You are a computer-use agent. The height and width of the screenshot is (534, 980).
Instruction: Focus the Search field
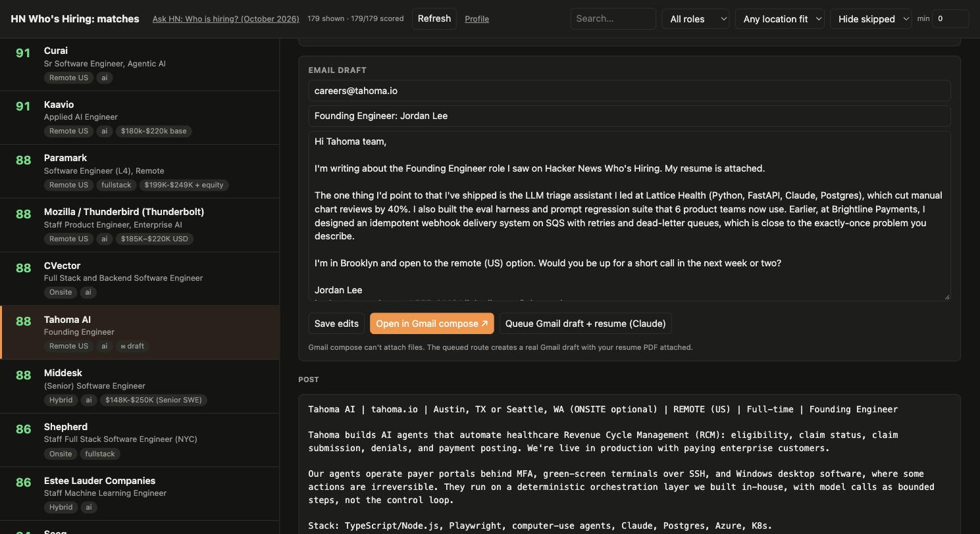(613, 18)
